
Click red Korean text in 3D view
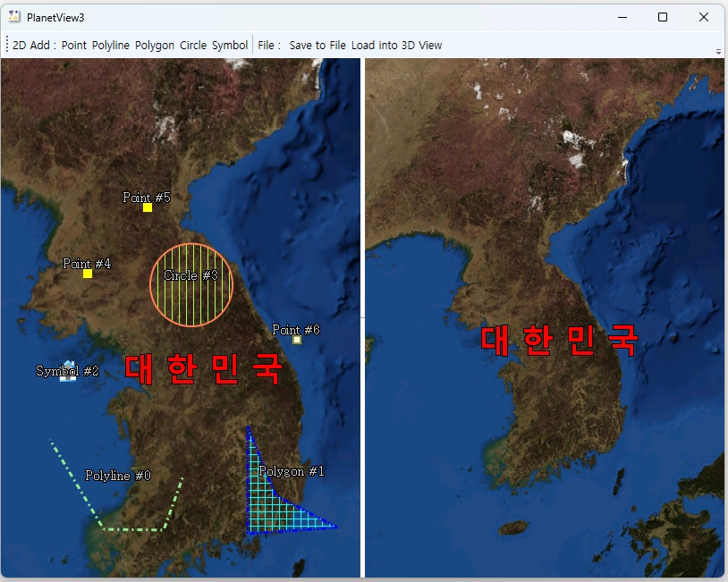(560, 341)
